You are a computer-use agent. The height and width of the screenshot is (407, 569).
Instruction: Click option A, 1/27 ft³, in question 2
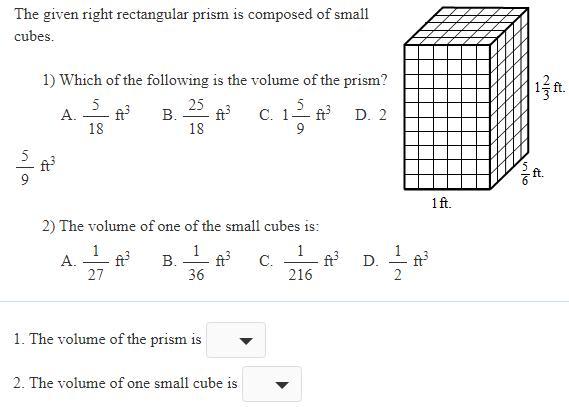95,262
